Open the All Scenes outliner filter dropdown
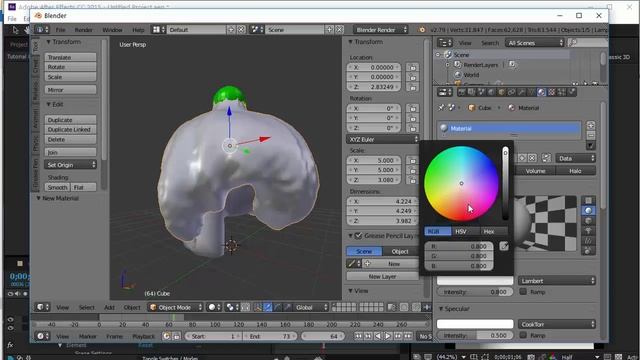The image size is (640, 360). (x=535, y=43)
